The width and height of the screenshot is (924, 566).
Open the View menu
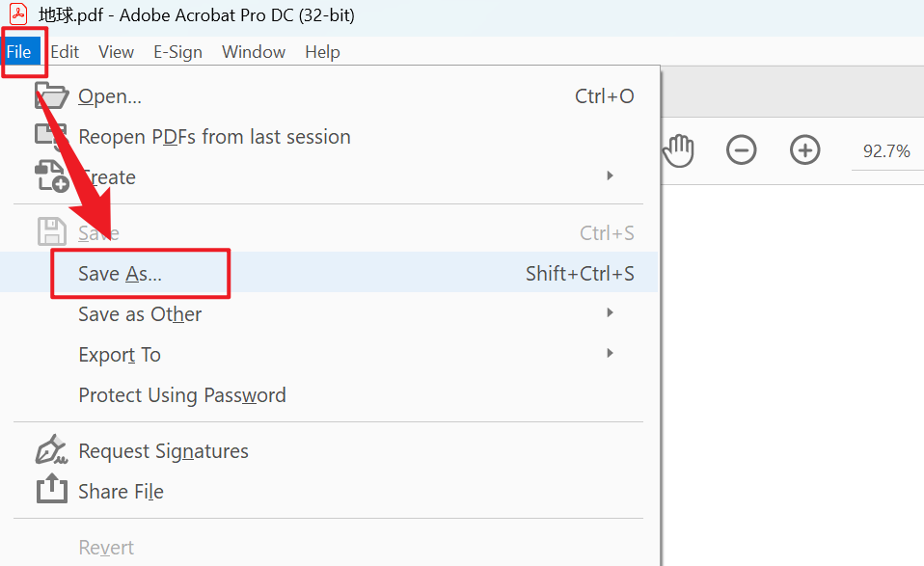pos(116,52)
